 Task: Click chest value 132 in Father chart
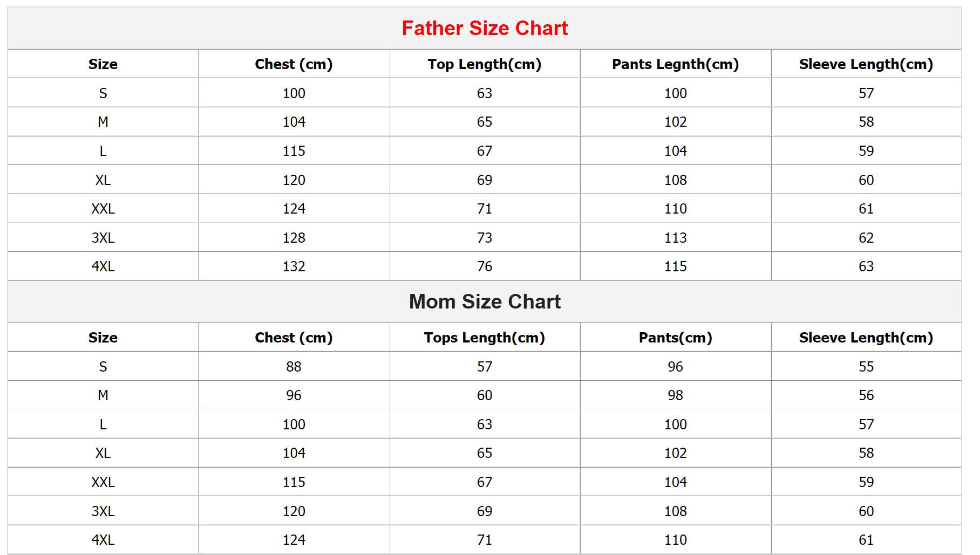[x=294, y=266]
